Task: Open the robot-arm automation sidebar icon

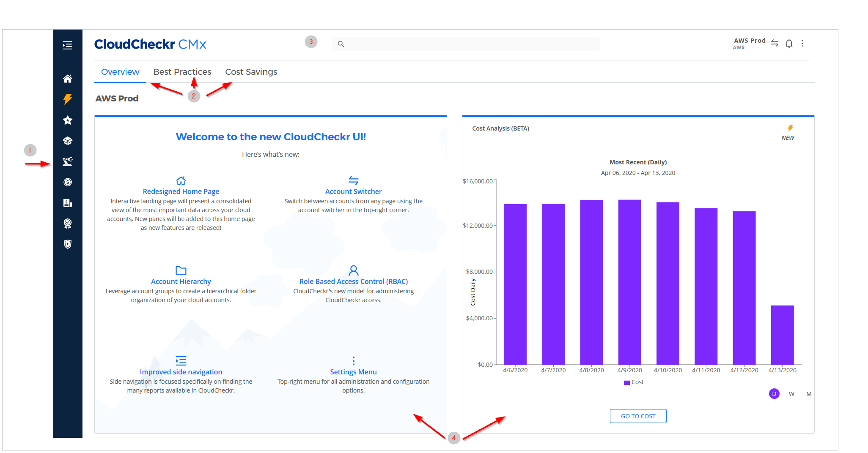Action: point(67,161)
